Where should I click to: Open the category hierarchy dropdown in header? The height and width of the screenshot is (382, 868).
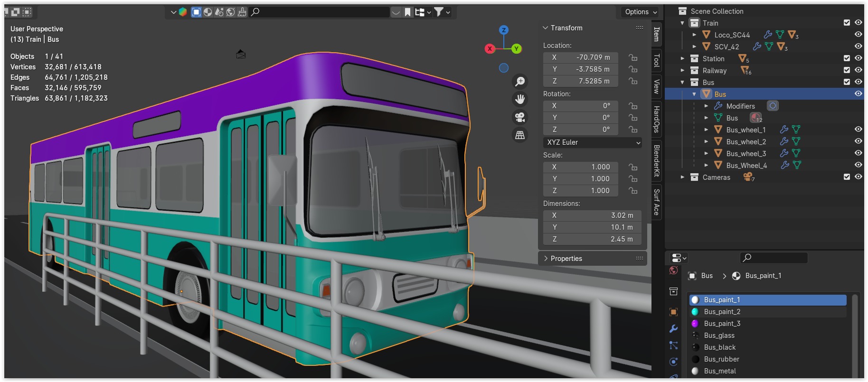423,12
